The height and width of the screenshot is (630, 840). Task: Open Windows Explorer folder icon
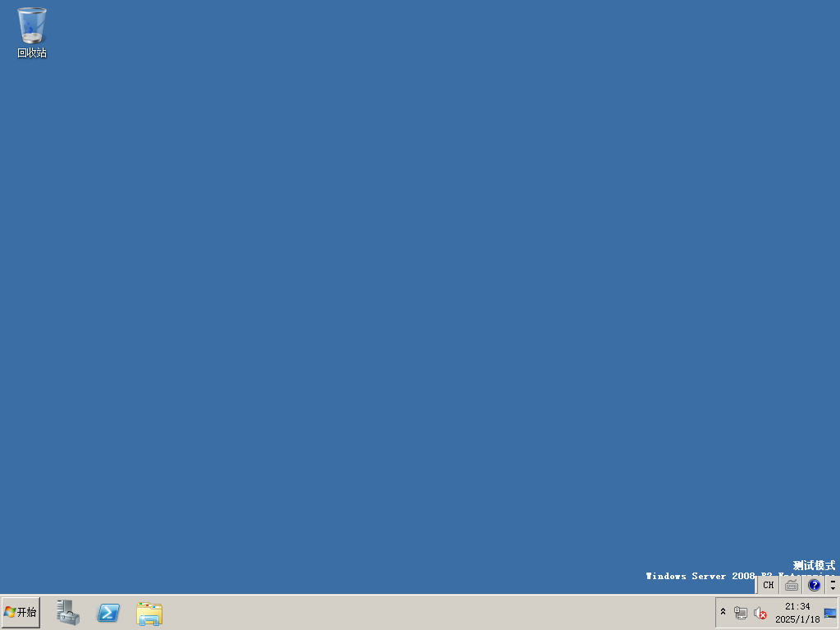point(149,614)
